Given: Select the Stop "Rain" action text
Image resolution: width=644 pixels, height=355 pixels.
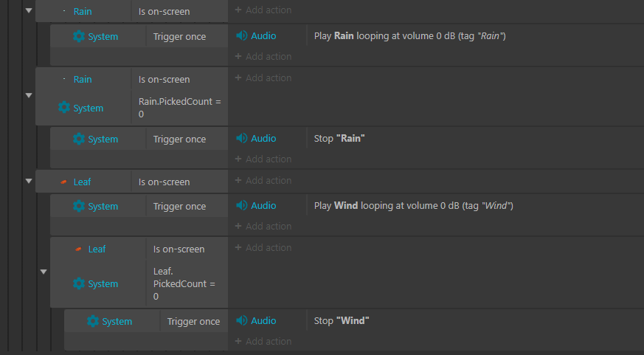Looking at the screenshot, I should tap(339, 139).
